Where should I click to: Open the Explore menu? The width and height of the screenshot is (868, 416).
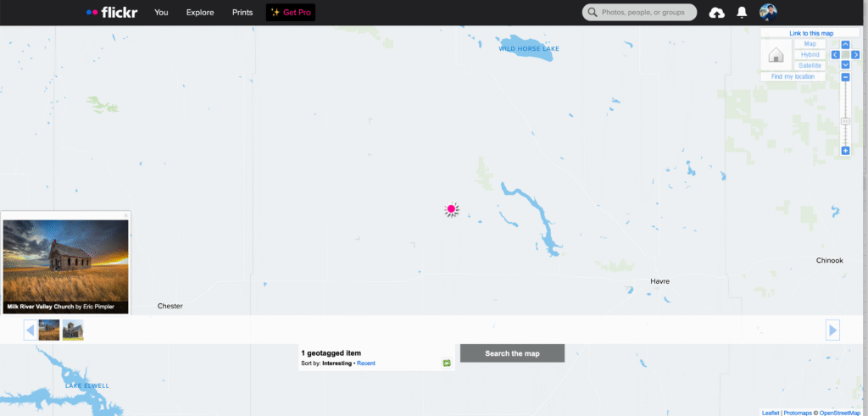click(200, 13)
